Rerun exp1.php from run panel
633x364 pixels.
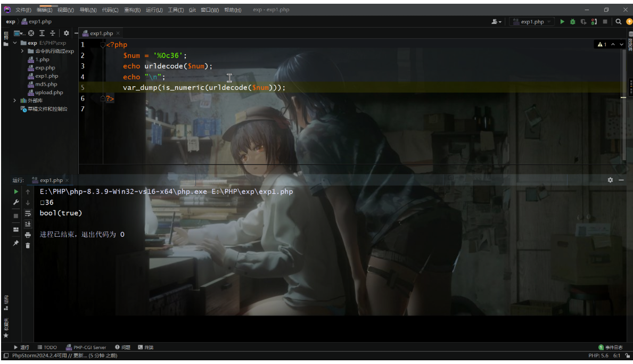point(16,192)
